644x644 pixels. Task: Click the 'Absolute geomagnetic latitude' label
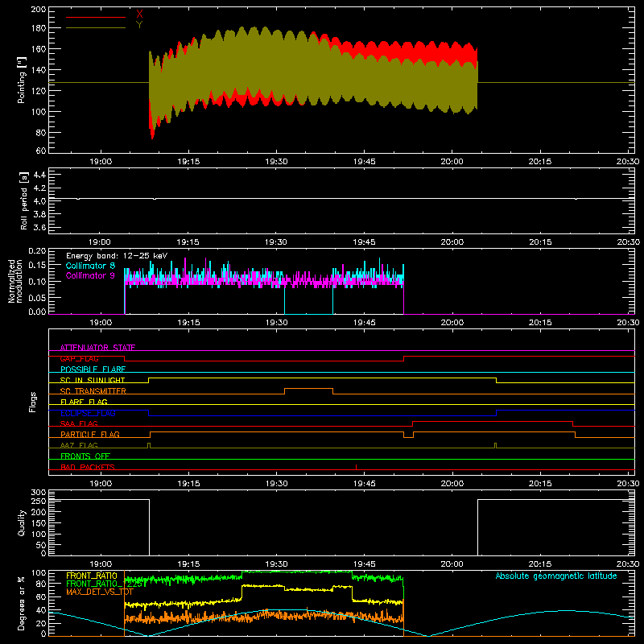click(556, 576)
